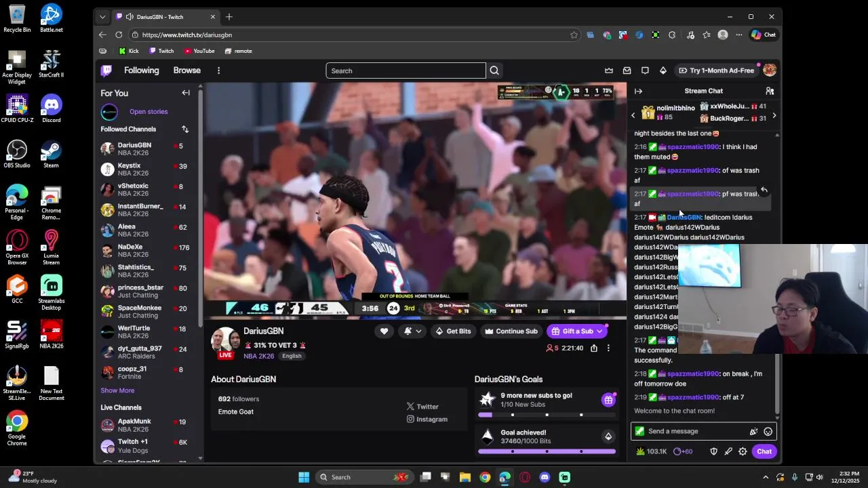Open browser tab list chevron
The image size is (868, 488).
pos(102,17)
